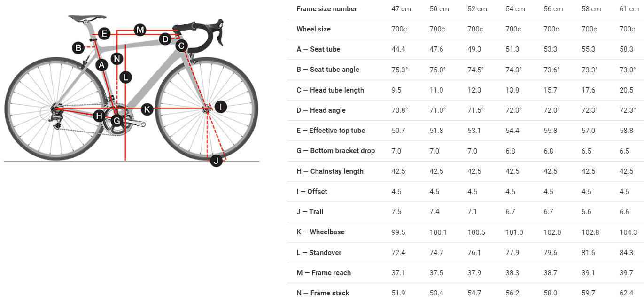Viewport: 644px width, 302px height.
Task: Click the bike saddle in the diagram
Action: click(87, 18)
